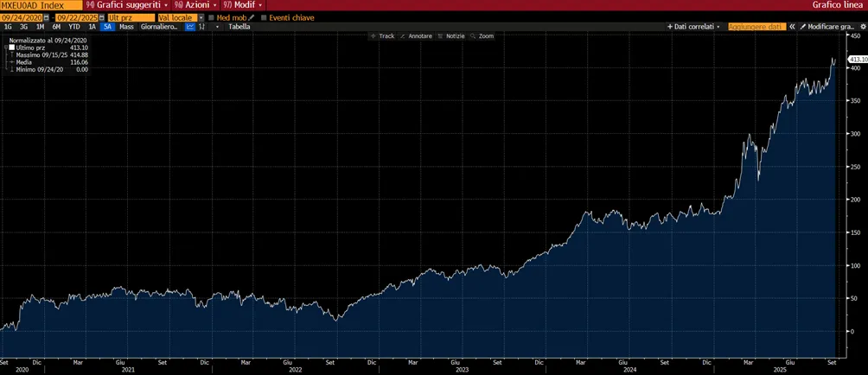Open chart settings gear icon
The height and width of the screenshot is (375, 868).
tap(861, 27)
